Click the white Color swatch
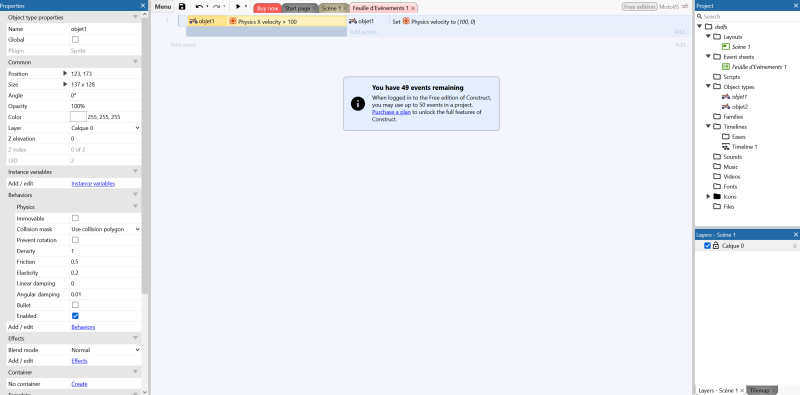This screenshot has height=395, width=800. (78, 117)
